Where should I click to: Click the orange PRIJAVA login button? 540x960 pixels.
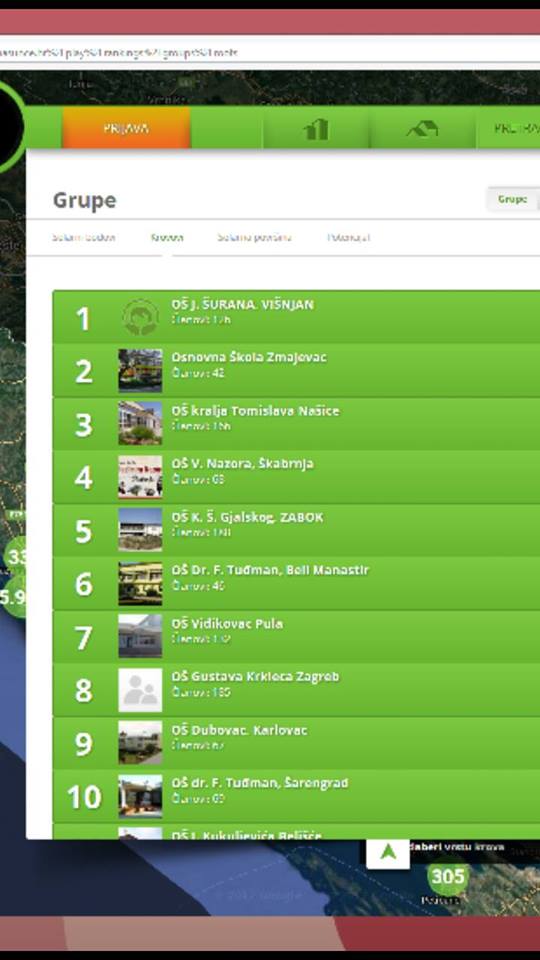click(126, 128)
